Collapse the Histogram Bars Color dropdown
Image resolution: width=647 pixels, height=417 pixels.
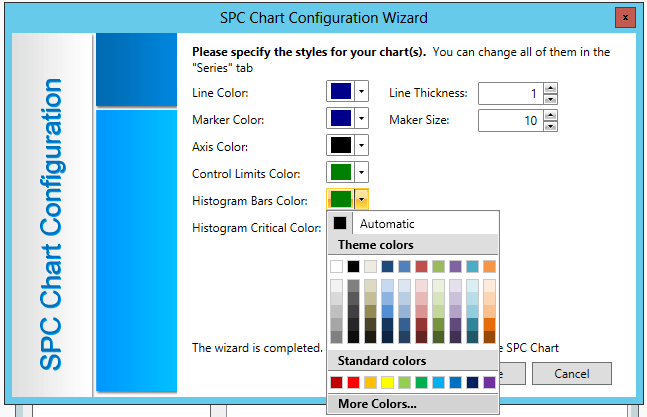coord(362,199)
